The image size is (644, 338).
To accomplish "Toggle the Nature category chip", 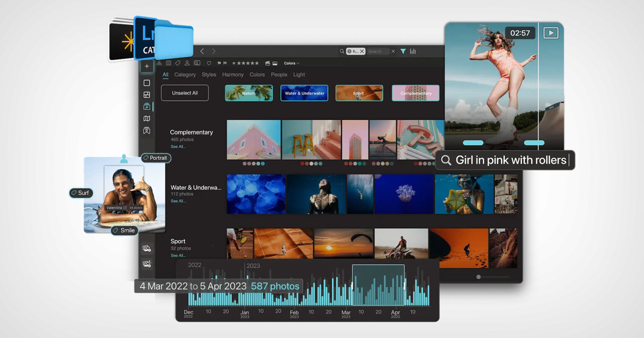I will point(249,93).
